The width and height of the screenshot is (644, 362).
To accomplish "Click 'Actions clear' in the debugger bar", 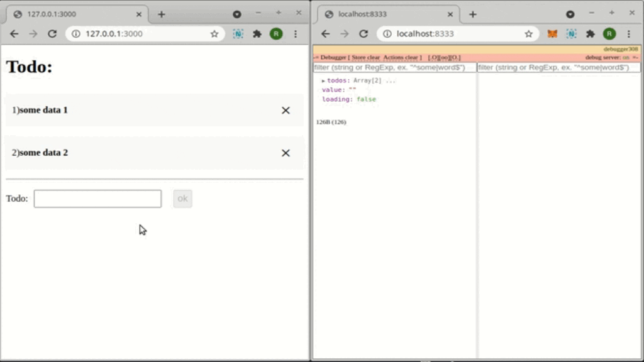I will pos(401,57).
